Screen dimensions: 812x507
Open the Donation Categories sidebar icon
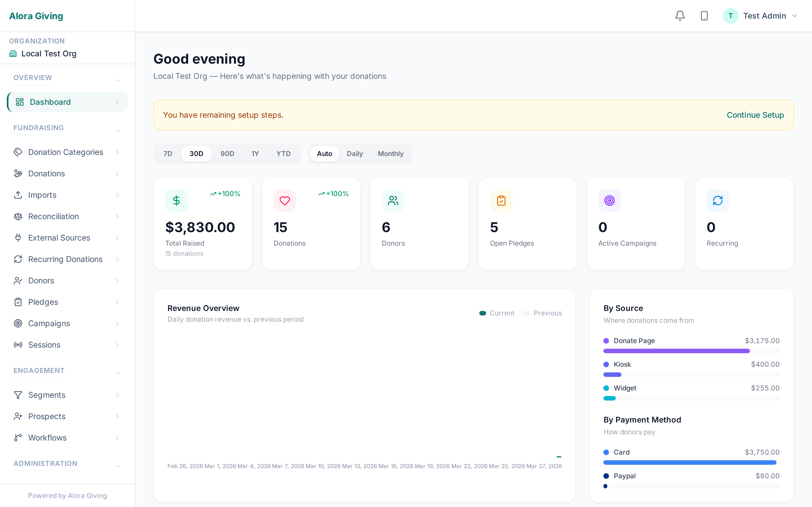coord(18,152)
